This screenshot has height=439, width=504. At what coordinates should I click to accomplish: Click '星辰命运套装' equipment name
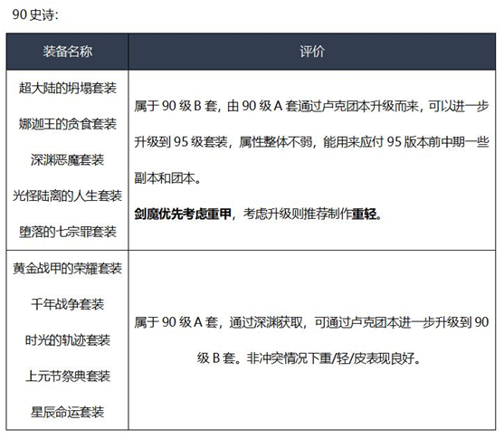[68, 412]
